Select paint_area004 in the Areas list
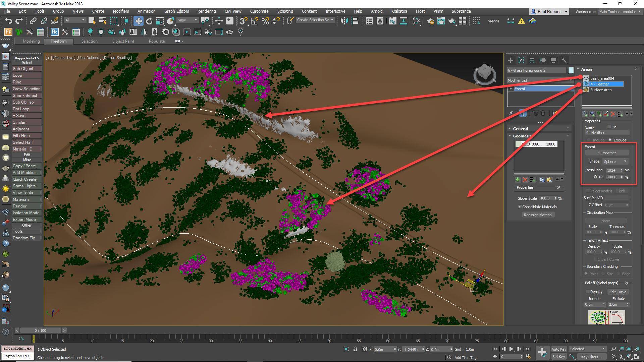Viewport: 644px width, 362px height. click(602, 78)
